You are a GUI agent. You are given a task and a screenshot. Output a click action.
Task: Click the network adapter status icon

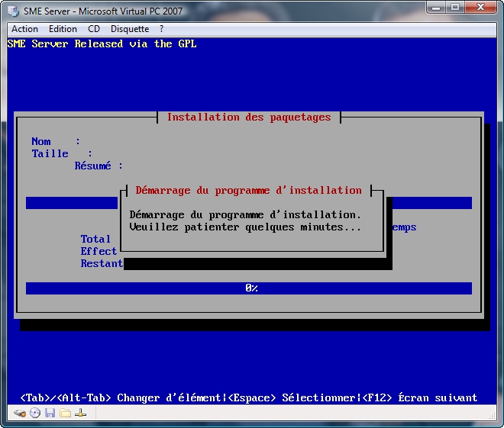pos(80,413)
